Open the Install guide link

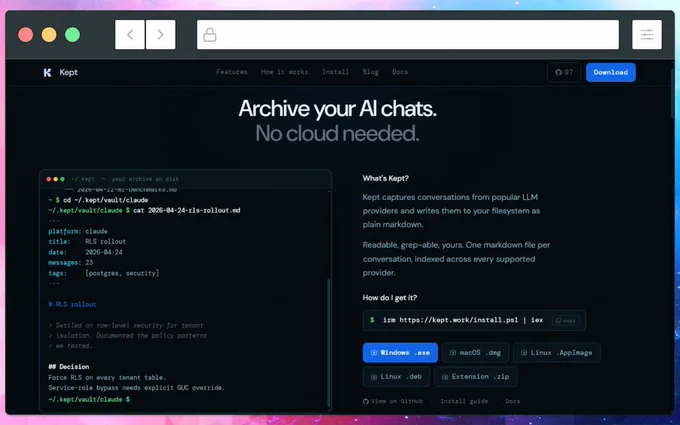tap(464, 401)
